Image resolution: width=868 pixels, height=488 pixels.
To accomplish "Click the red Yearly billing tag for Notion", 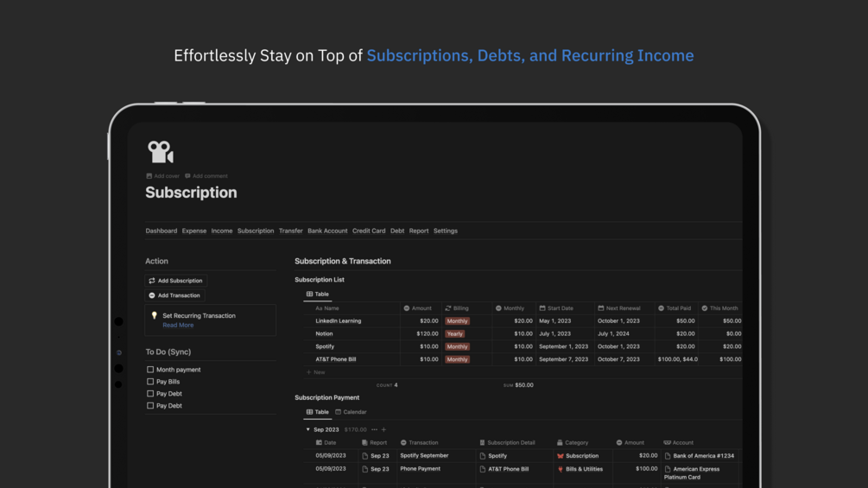I will pos(455,333).
